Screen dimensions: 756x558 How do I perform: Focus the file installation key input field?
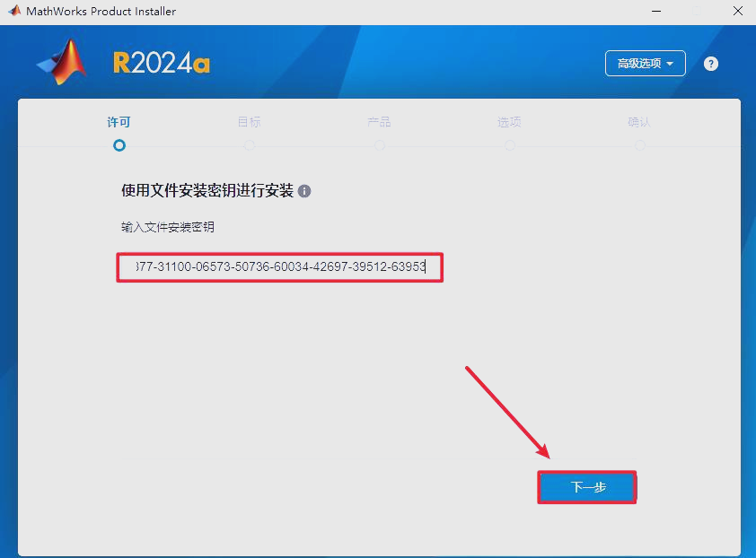tap(279, 267)
